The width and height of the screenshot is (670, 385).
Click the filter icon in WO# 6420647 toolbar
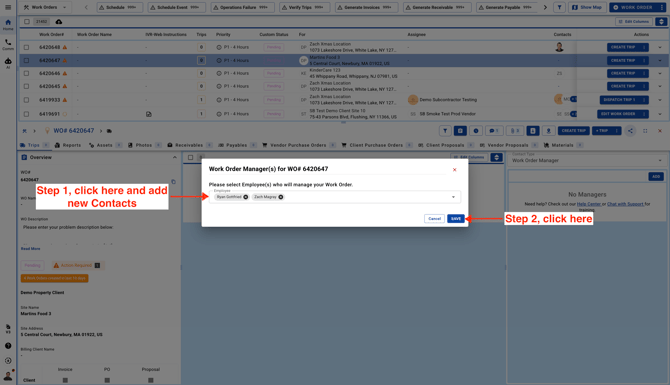pyautogui.click(x=445, y=131)
